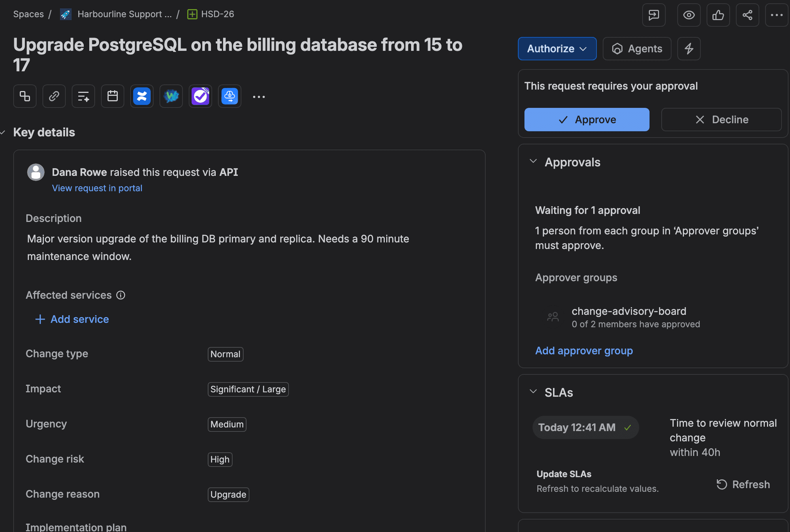Click the purple checkmark app icon
Viewport: 790px width, 532px height.
pos(200,96)
